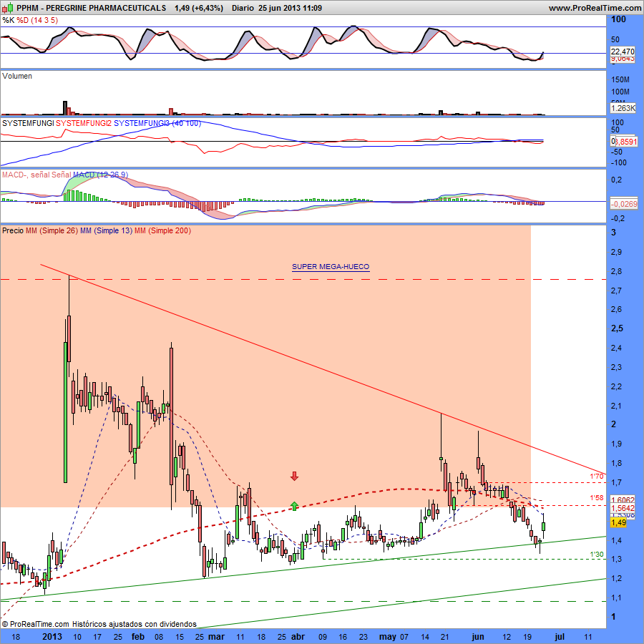Select the Precio label in price panel

coord(13,230)
